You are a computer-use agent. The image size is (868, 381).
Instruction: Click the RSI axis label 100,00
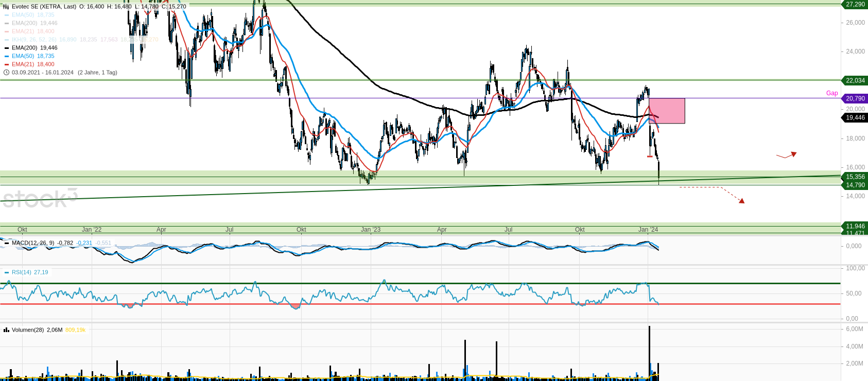tap(856, 268)
